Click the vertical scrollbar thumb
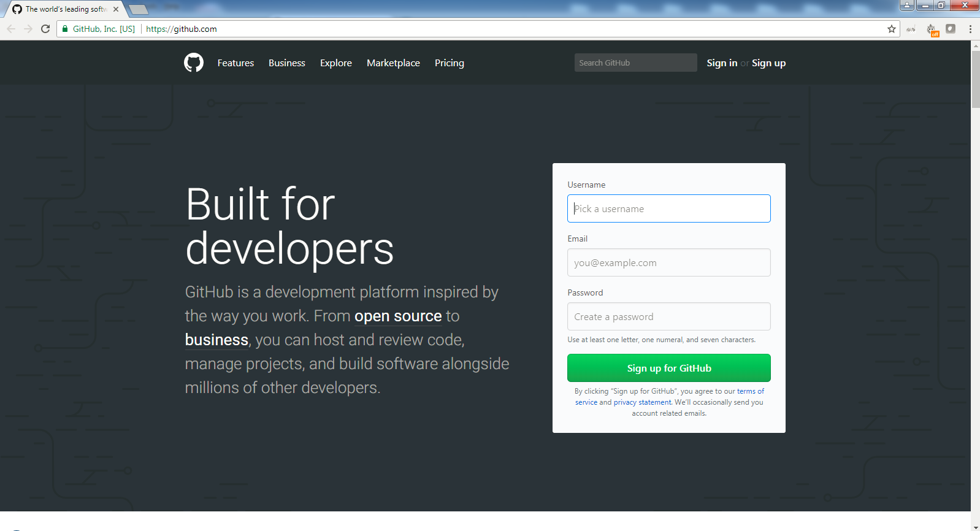The width and height of the screenshot is (980, 531). pos(975,80)
